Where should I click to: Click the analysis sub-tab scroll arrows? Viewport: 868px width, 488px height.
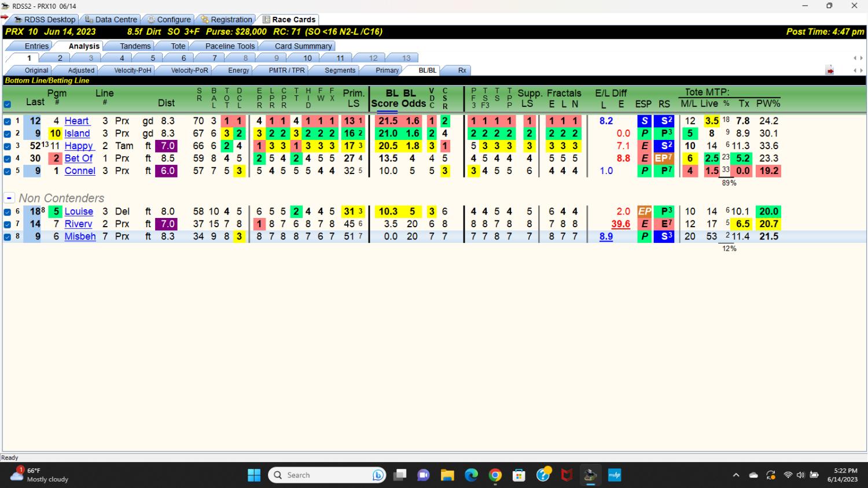(x=858, y=71)
